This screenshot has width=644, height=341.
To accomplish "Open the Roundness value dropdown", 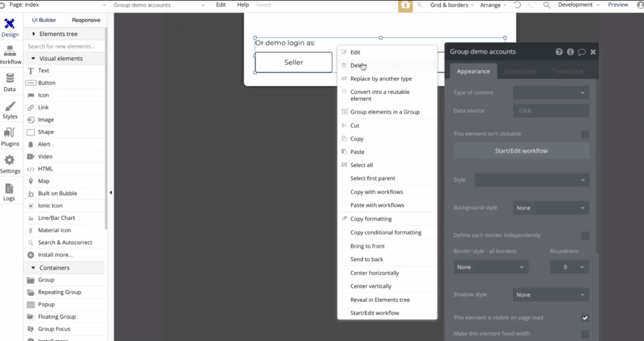I will 569,267.
